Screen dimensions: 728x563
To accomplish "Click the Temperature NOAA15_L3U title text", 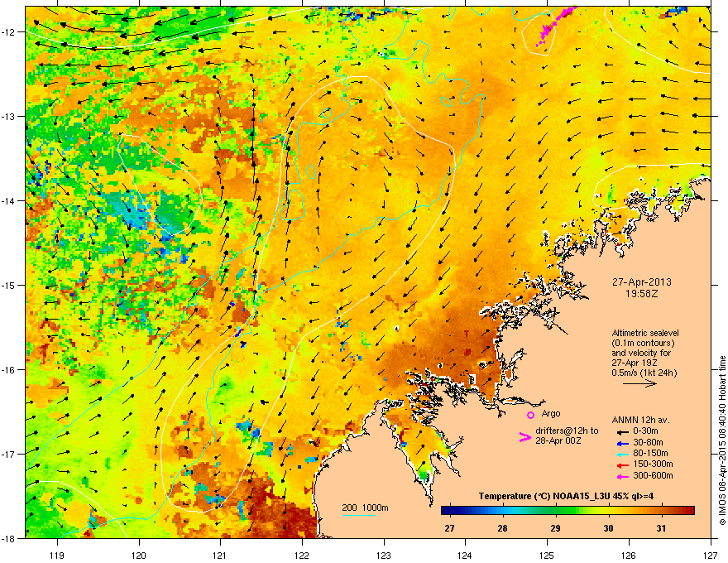I will coord(566,496).
